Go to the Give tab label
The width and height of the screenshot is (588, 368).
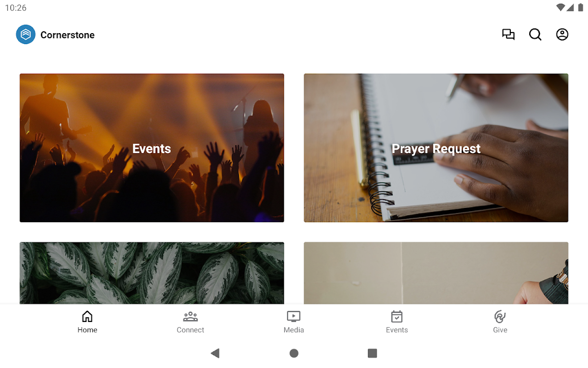pyautogui.click(x=500, y=330)
